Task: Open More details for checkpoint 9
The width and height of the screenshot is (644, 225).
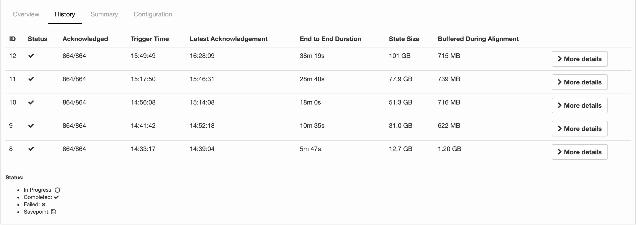Action: [x=579, y=129]
